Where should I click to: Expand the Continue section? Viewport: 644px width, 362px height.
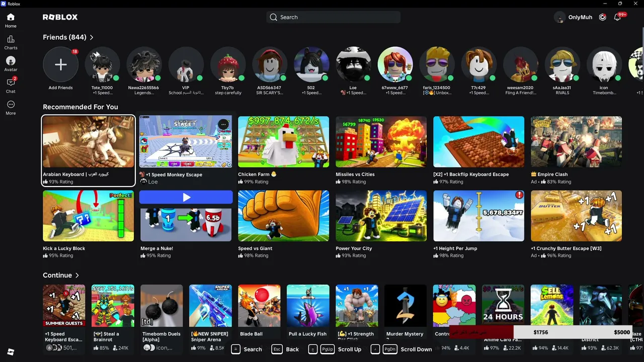coord(61,276)
